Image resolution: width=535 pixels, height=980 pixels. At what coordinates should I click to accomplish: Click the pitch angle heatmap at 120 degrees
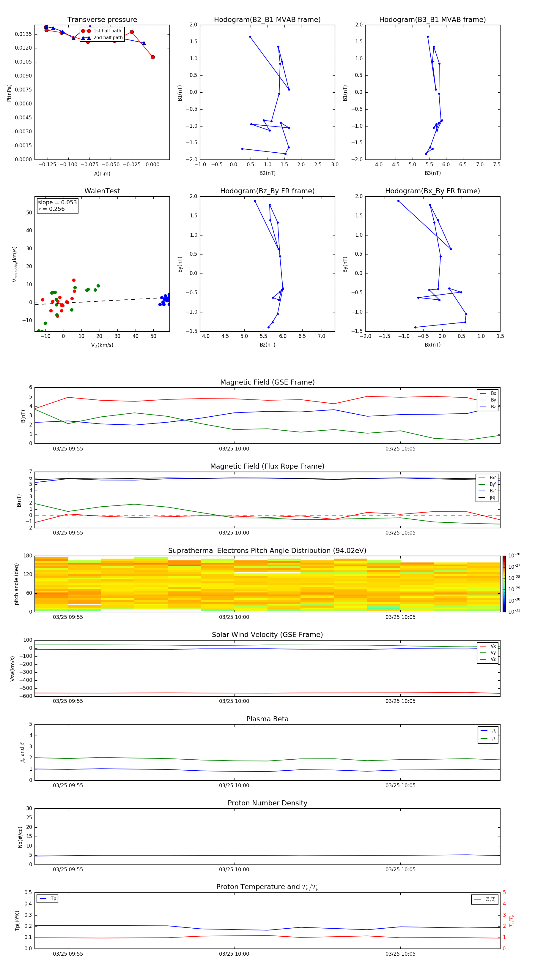click(267, 574)
